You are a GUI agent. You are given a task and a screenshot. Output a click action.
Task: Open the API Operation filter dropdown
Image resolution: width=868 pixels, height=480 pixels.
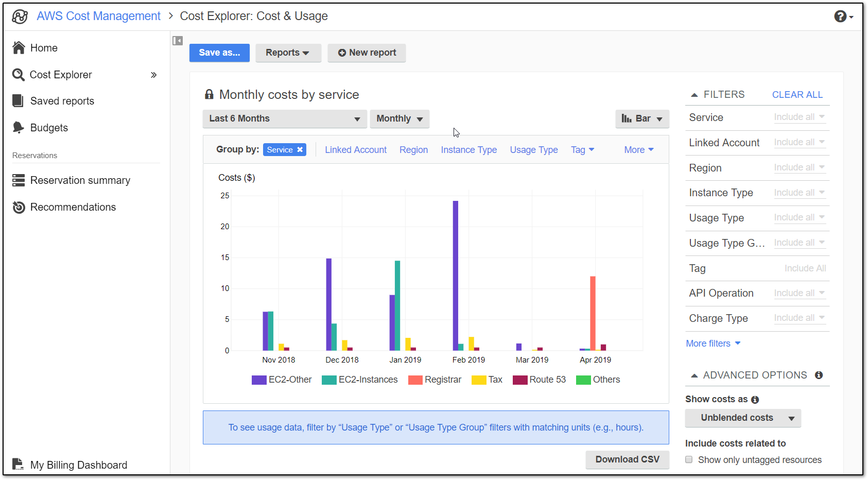(800, 293)
